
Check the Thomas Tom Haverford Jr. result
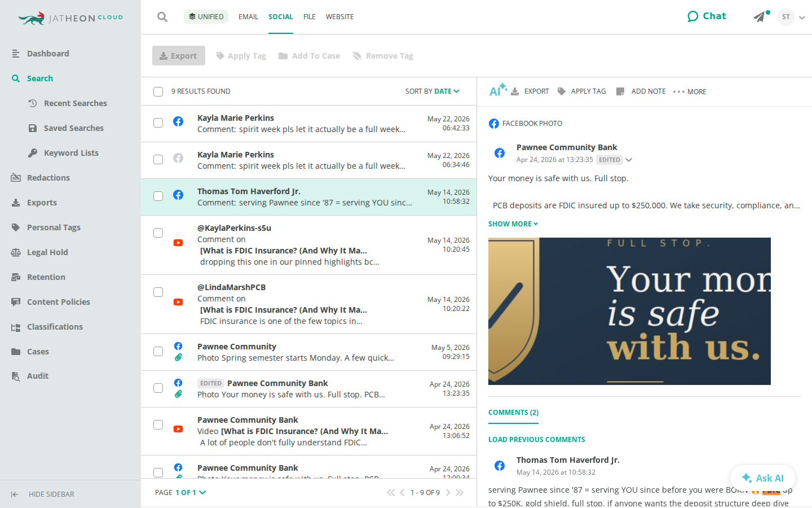pos(158,196)
